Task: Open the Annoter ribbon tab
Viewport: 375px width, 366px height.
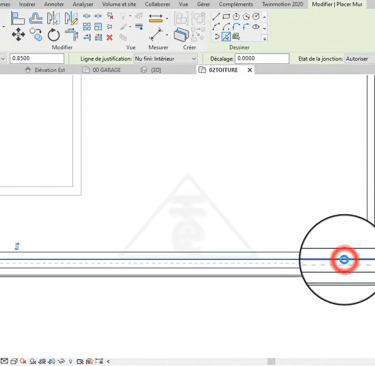Action: 54,4
